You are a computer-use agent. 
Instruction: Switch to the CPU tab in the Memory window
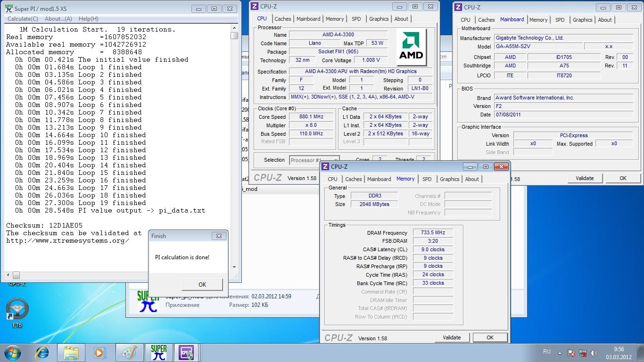click(x=332, y=179)
